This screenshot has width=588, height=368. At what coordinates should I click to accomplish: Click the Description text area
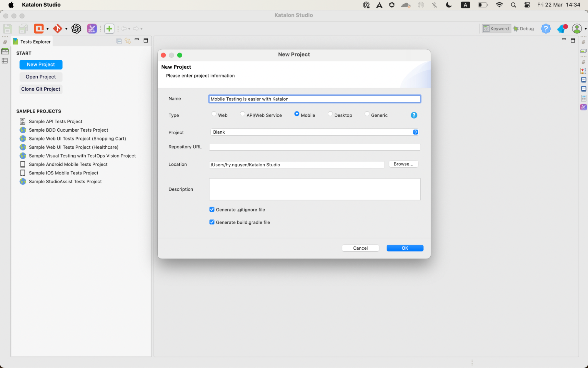[314, 189]
